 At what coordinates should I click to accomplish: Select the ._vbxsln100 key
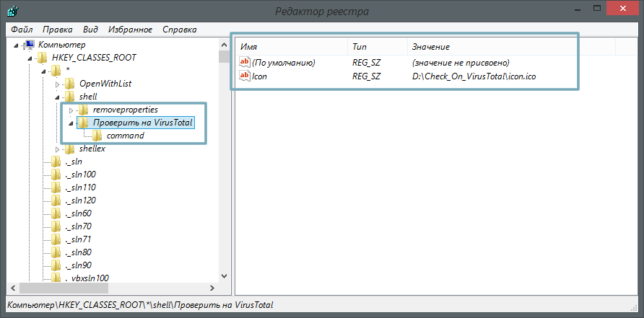[x=87, y=278]
